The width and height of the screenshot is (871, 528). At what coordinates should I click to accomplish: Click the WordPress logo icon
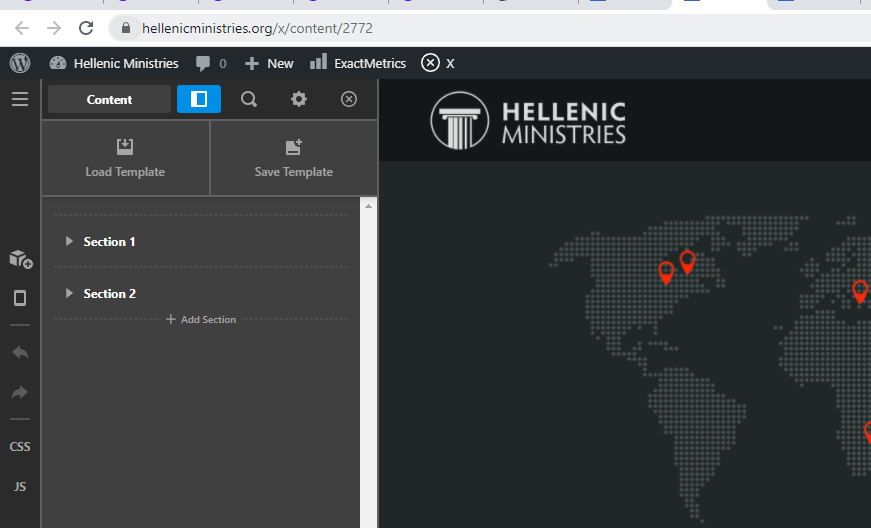pos(20,63)
